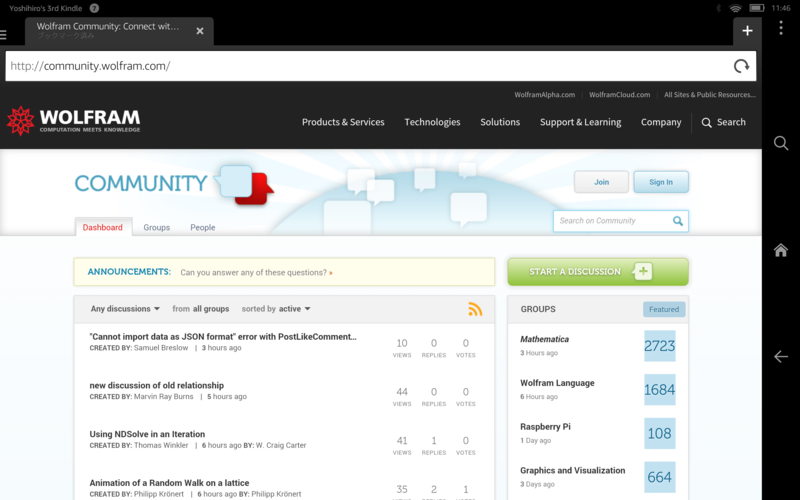Click Start a Discussion button

(x=598, y=271)
